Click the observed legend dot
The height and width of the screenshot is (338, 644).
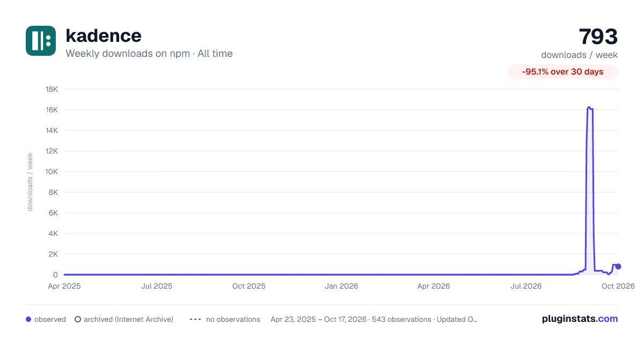pyautogui.click(x=28, y=319)
